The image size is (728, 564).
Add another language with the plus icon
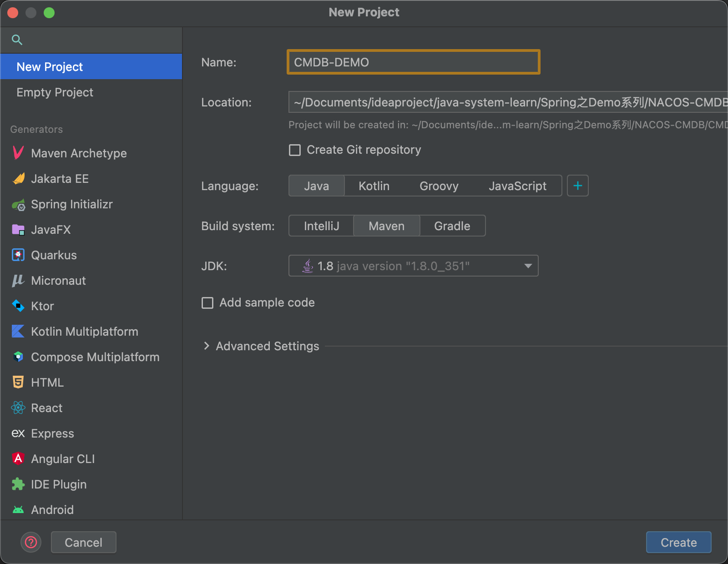coord(578,186)
